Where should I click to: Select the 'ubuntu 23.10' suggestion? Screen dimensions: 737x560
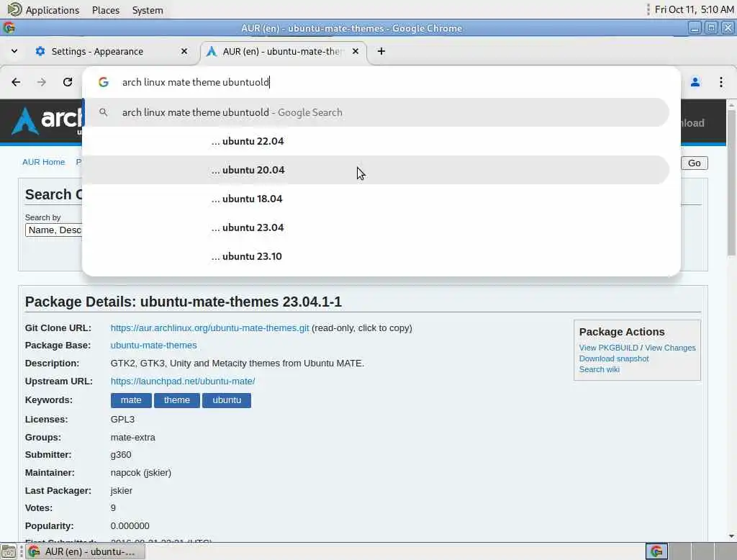coord(376,256)
